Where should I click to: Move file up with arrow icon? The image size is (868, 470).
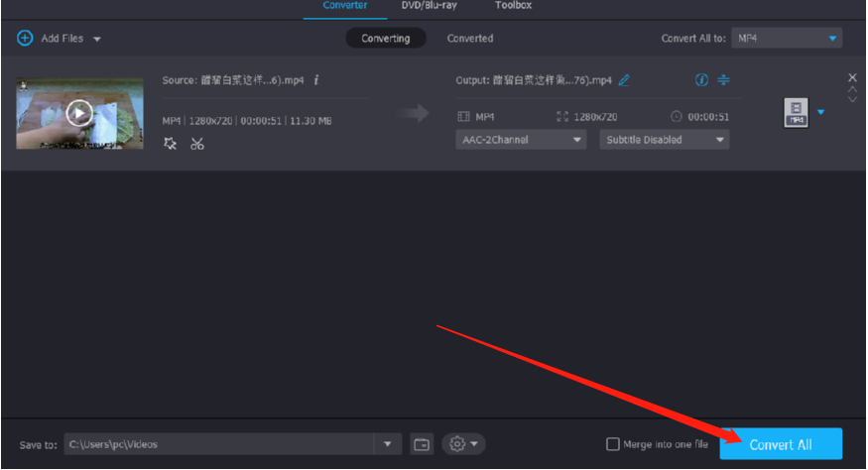[x=852, y=89]
